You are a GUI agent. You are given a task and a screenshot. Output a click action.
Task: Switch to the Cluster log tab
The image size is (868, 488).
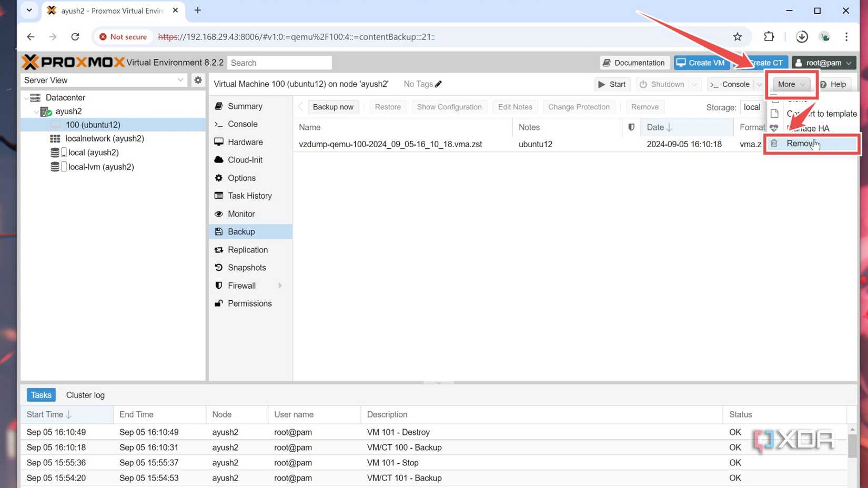coord(85,395)
